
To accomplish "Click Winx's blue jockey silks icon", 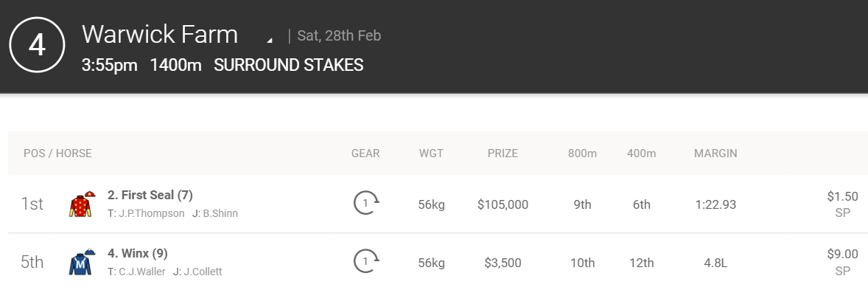I will point(82,262).
